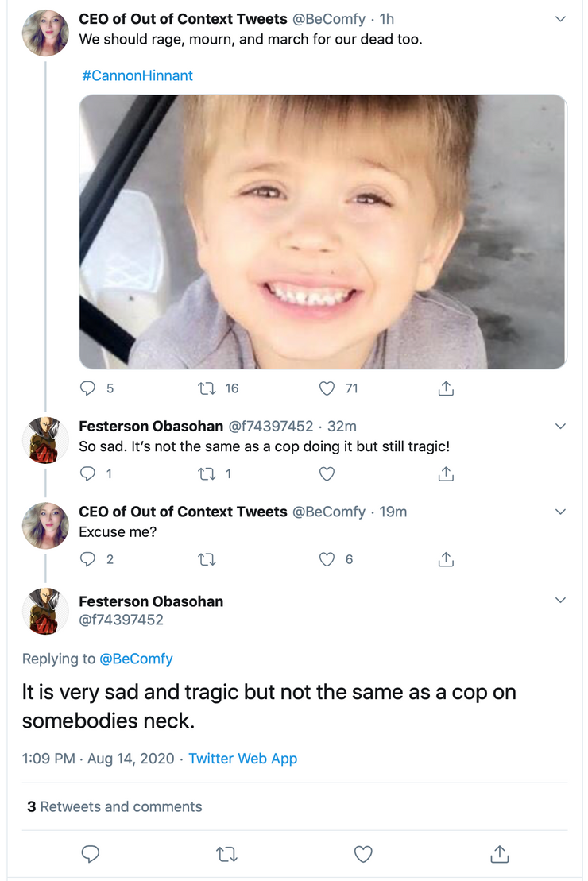The image size is (588, 881).
Task: Like the main tweet in bottom action bar
Action: [x=363, y=854]
